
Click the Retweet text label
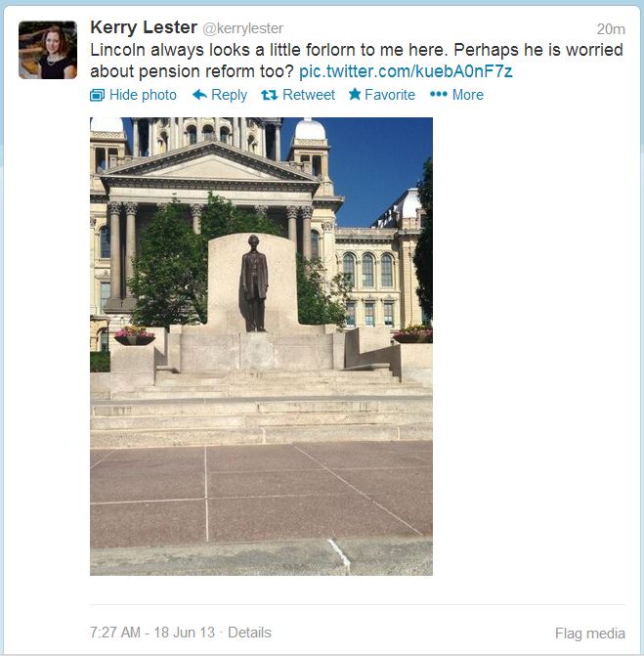pos(309,95)
